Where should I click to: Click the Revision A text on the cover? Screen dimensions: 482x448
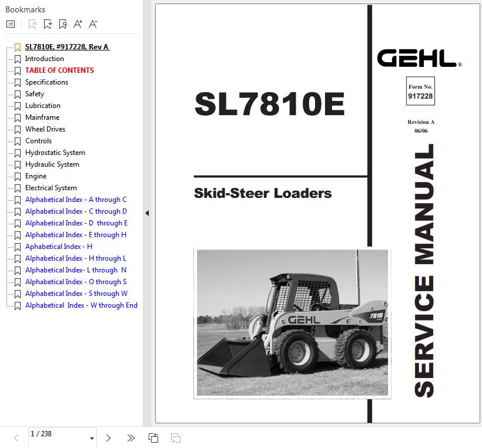421,122
